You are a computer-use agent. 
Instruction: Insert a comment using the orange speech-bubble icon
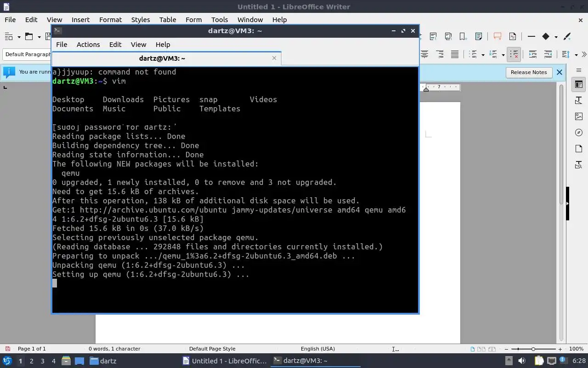coord(497,36)
